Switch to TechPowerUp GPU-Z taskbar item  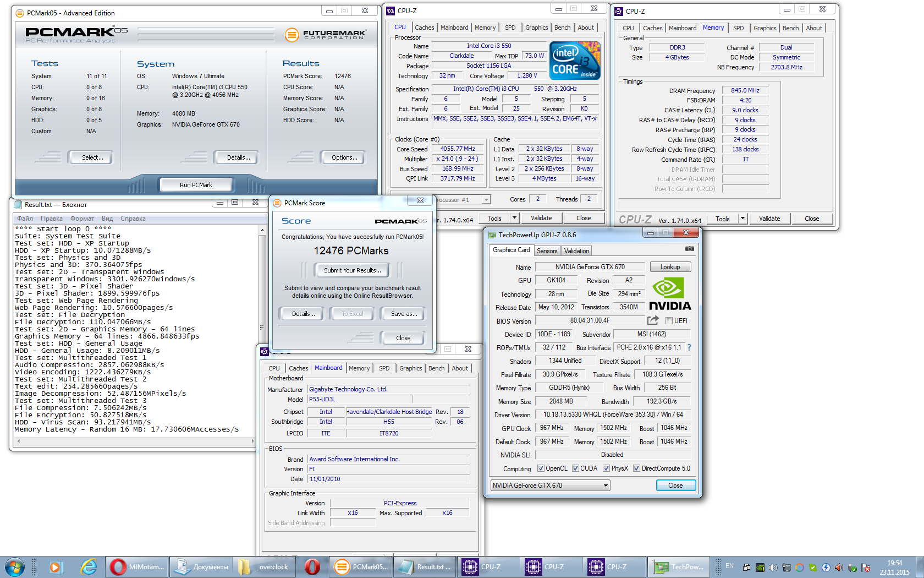click(x=678, y=566)
